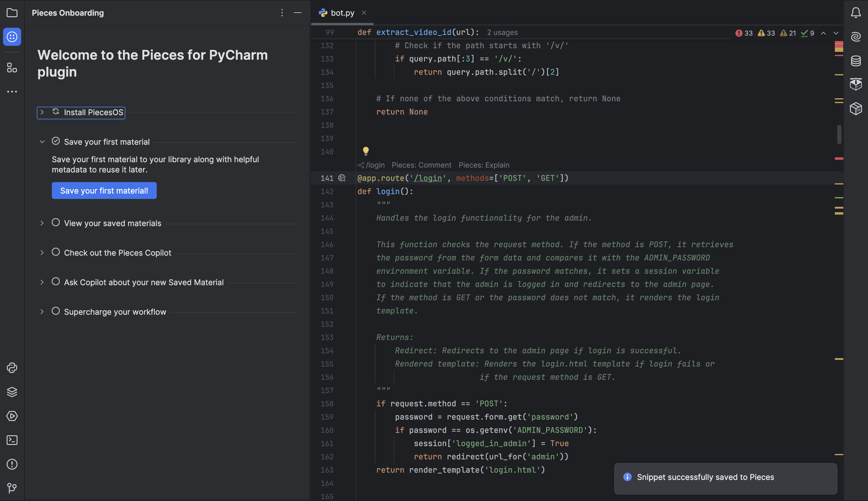Click the Save your first material! button
The height and width of the screenshot is (501, 868).
pyautogui.click(x=104, y=191)
